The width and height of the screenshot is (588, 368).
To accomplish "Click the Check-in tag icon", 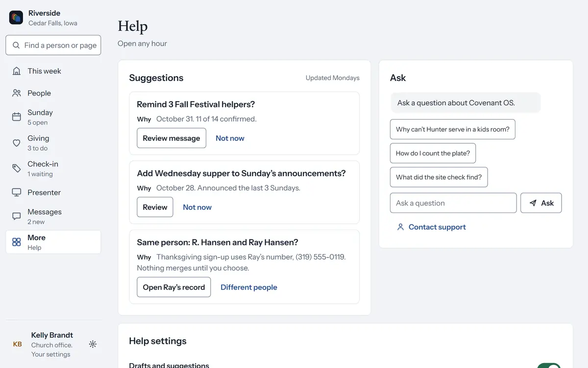I will point(17,168).
